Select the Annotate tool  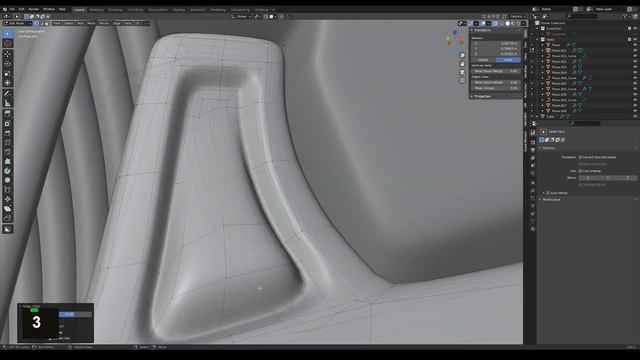pyautogui.click(x=7, y=93)
